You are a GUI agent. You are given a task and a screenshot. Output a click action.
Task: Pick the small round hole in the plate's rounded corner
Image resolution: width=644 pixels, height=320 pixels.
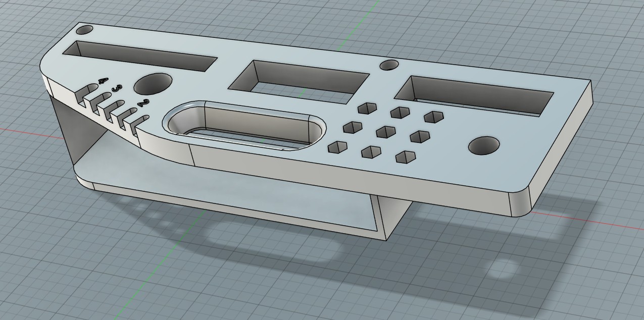click(85, 30)
